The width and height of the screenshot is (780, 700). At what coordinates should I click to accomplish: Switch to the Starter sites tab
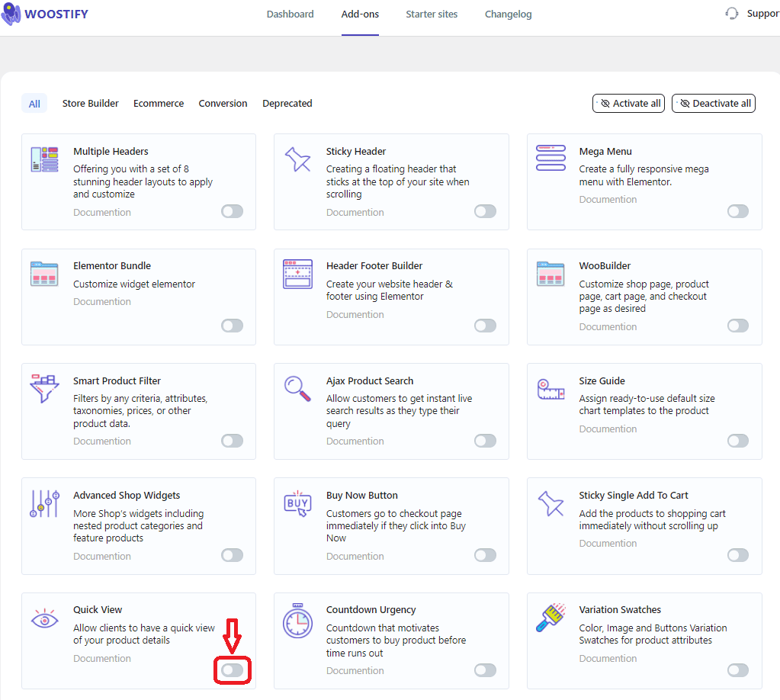point(432,14)
